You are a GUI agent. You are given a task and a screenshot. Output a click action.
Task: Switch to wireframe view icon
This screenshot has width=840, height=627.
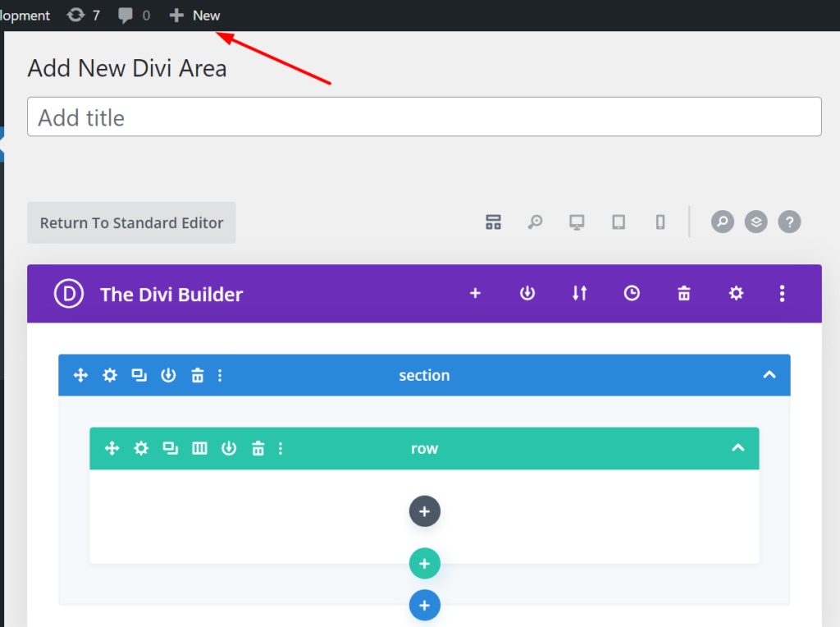493,222
